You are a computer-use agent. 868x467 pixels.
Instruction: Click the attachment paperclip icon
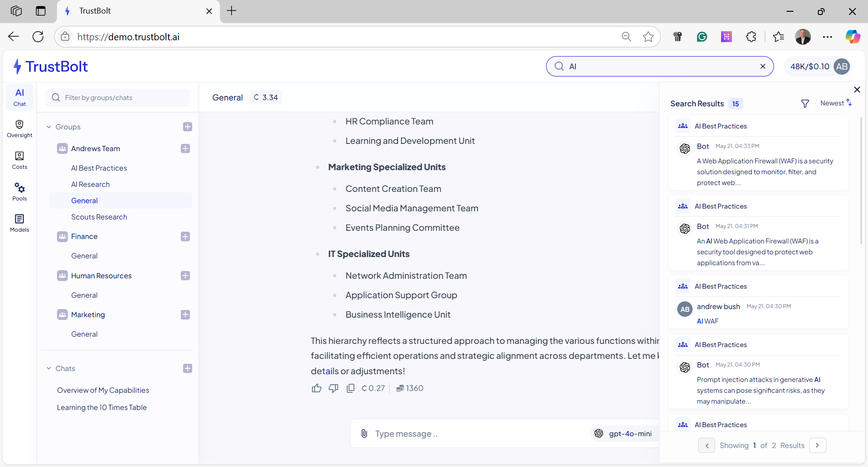[x=364, y=434]
